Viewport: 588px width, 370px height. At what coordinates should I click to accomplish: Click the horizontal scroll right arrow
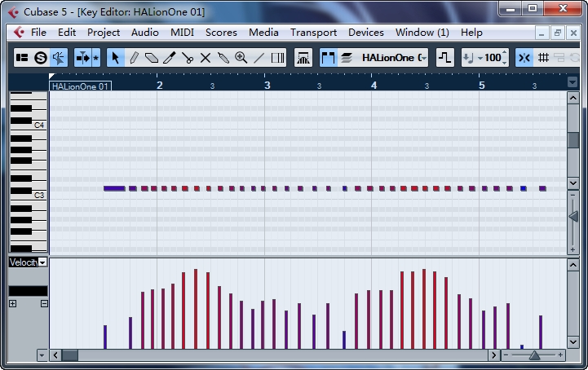494,355
